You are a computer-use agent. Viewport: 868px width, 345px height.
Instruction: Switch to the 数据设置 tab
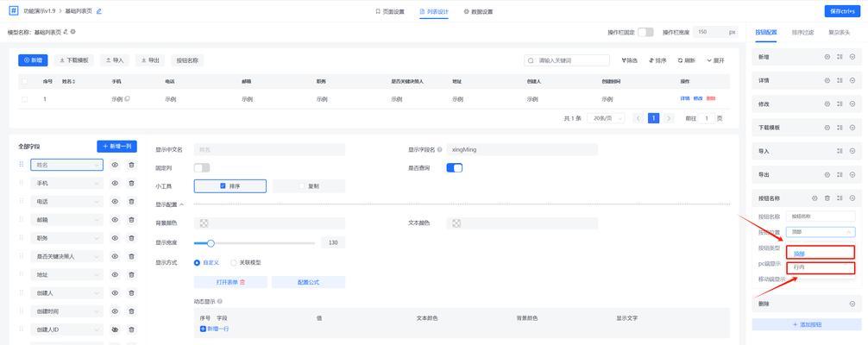click(478, 11)
